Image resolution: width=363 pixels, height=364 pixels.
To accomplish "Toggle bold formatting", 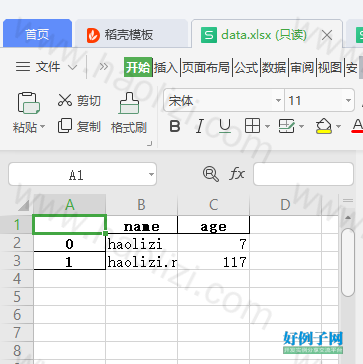I will (175, 126).
